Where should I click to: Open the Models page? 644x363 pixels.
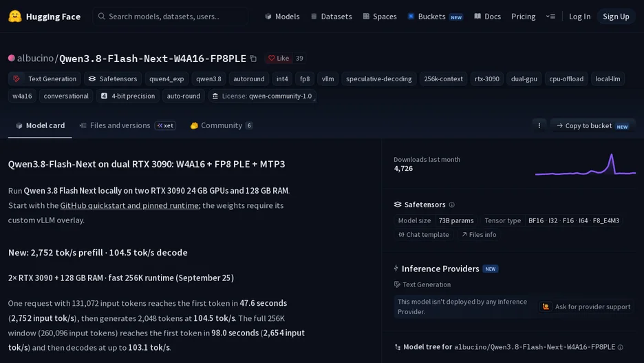pos(282,17)
